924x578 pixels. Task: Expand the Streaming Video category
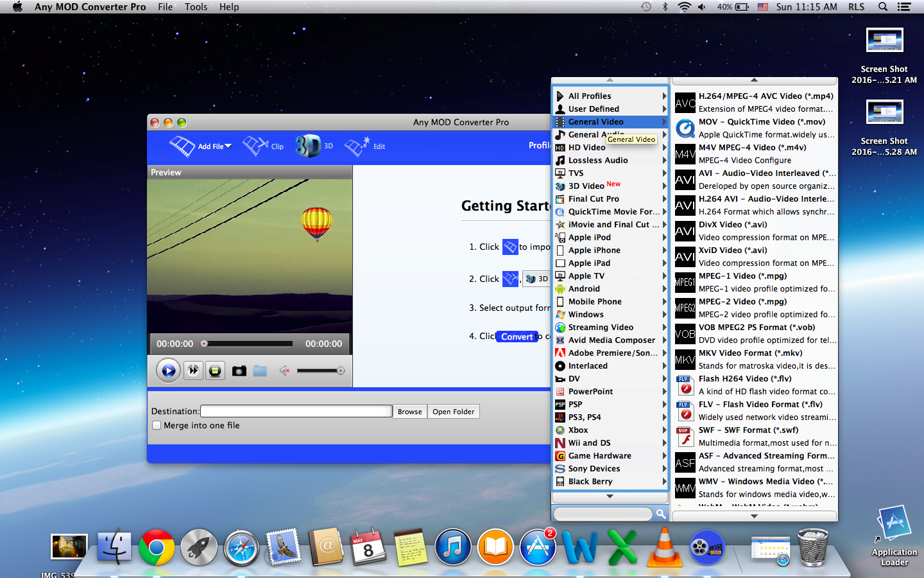611,327
